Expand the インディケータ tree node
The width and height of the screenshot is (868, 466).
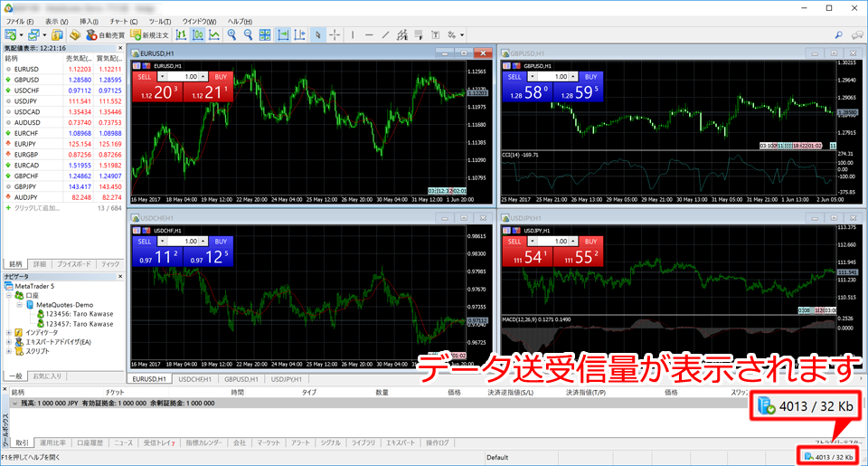9,332
